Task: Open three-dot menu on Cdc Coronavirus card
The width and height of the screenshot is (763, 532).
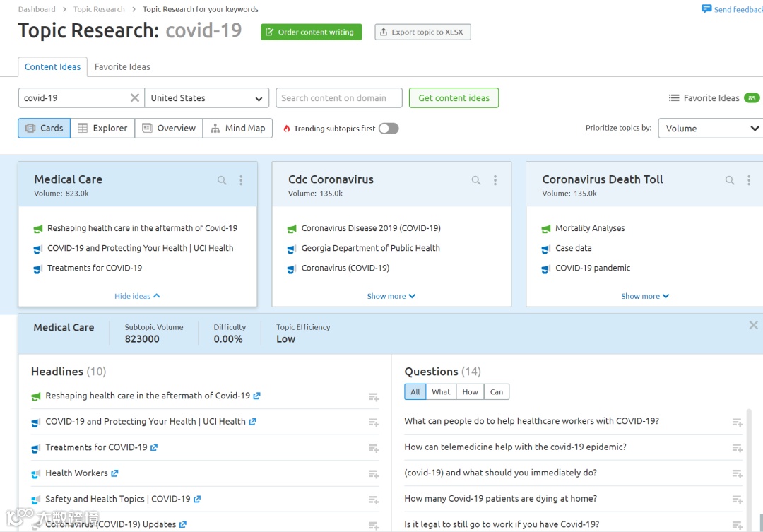Action: [x=495, y=181]
